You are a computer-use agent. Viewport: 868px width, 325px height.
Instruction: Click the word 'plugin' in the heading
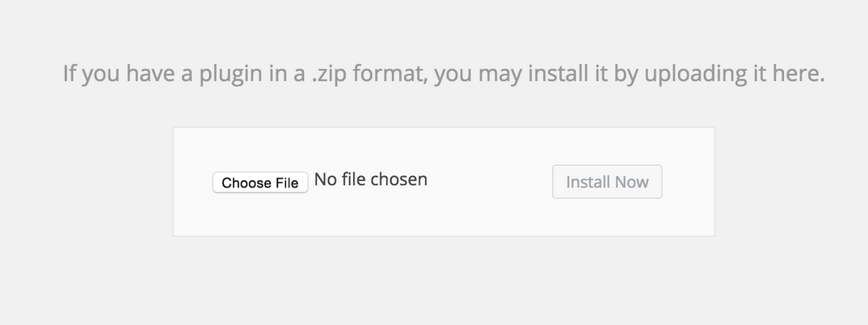pos(234,74)
